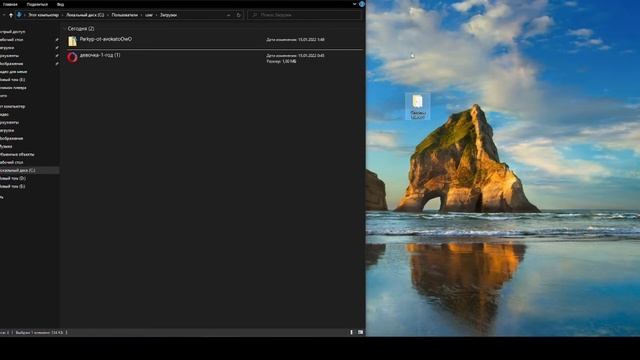Viewport: 640px width, 360px height.
Task: Open pinned Рабочий стол under Quick access
Action: click(11, 40)
